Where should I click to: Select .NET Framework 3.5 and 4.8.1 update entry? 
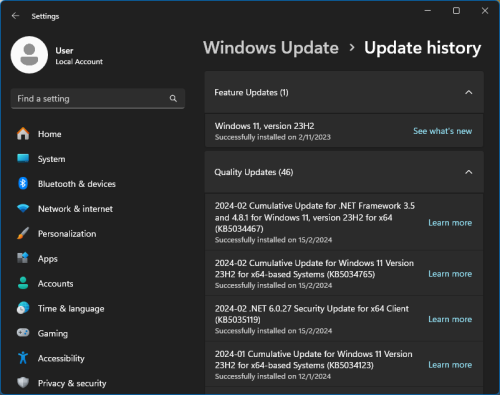point(344,222)
